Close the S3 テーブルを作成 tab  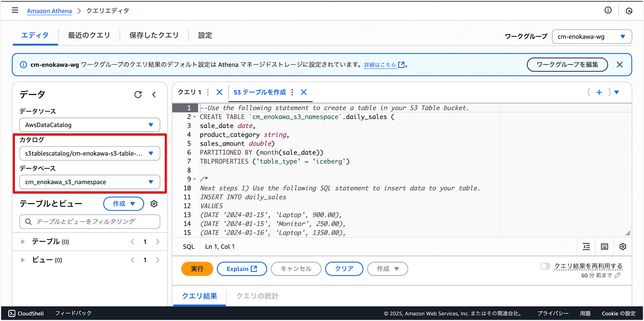pos(304,92)
